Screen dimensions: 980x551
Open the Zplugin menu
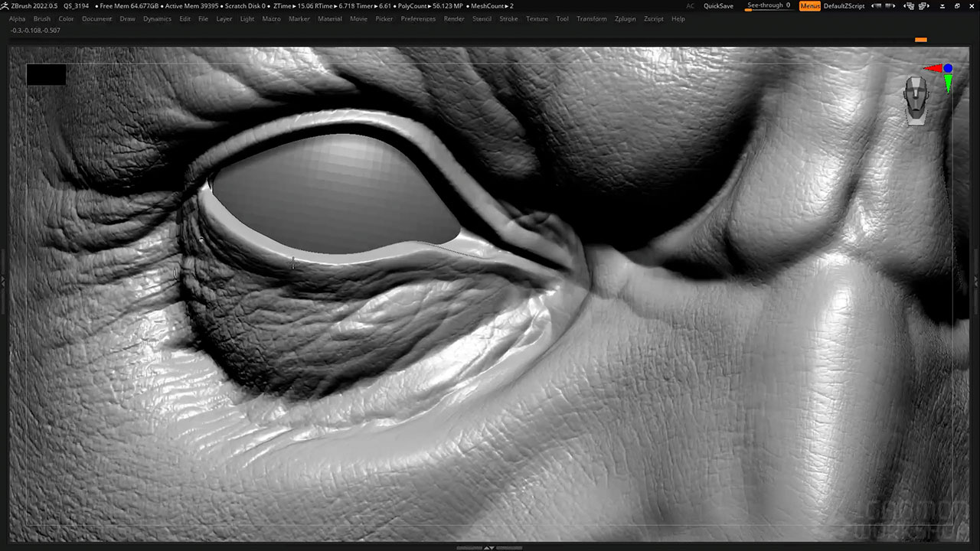pos(625,18)
